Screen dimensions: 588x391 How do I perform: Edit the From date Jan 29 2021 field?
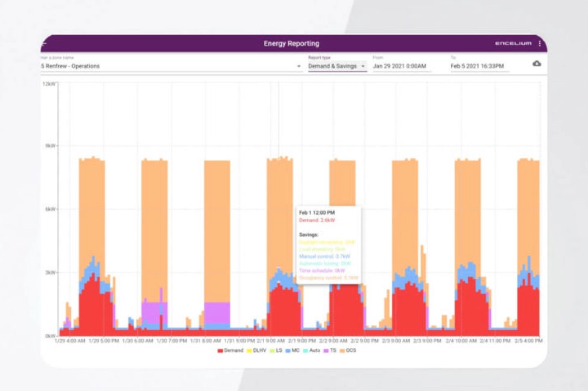pyautogui.click(x=402, y=66)
